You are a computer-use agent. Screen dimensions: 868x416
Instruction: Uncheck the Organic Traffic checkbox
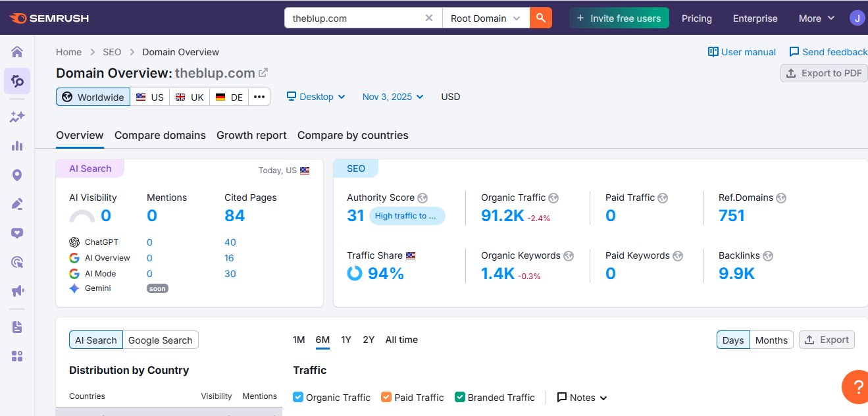[298, 397]
